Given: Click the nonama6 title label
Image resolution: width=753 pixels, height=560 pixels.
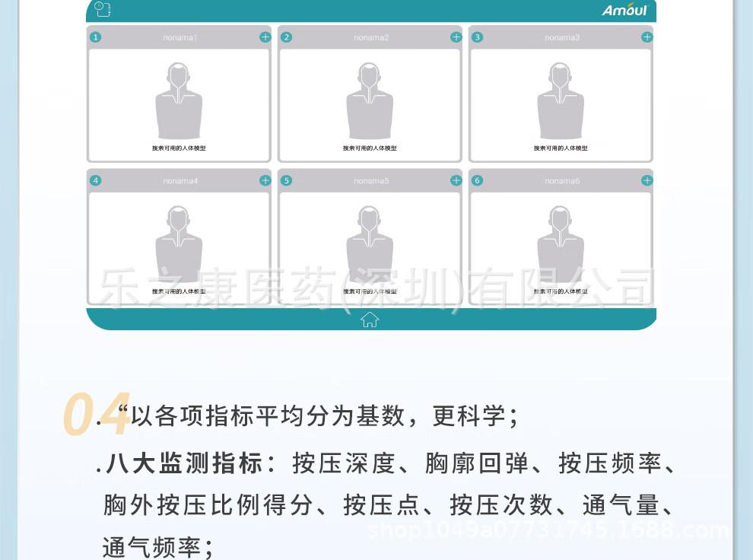Looking at the screenshot, I should click(562, 180).
